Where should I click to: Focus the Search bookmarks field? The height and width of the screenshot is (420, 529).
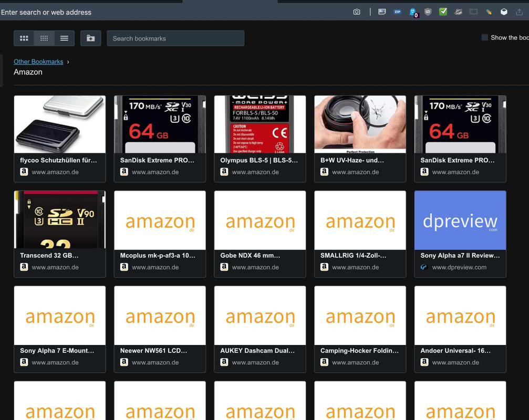[175, 38]
